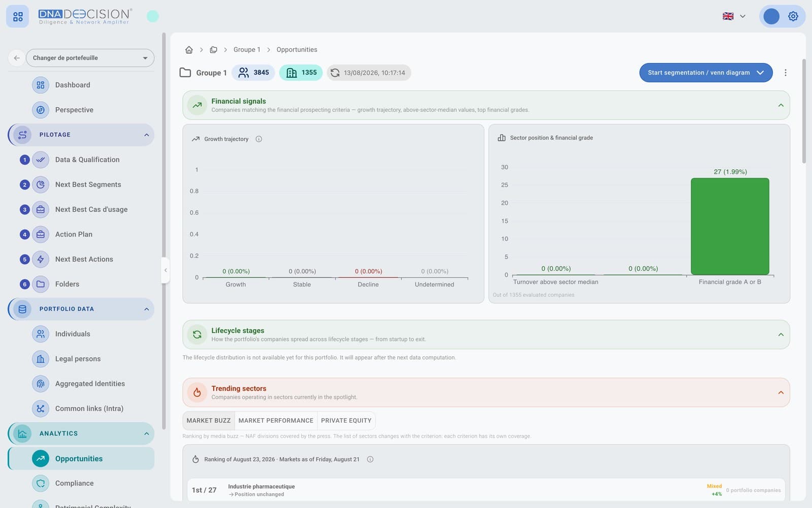The image size is (812, 508).
Task: Click the PILOTAGE section icon
Action: pos(22,135)
